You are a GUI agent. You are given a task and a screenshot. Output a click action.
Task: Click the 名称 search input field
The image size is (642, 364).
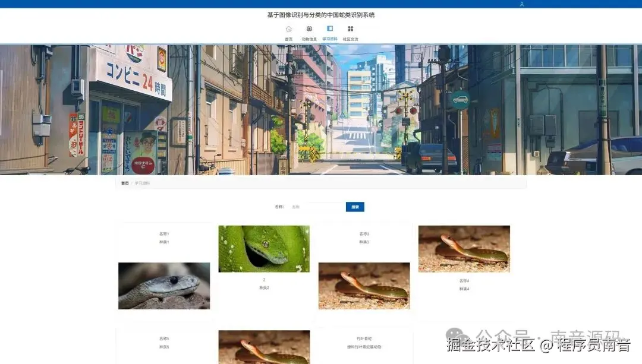[318, 207]
